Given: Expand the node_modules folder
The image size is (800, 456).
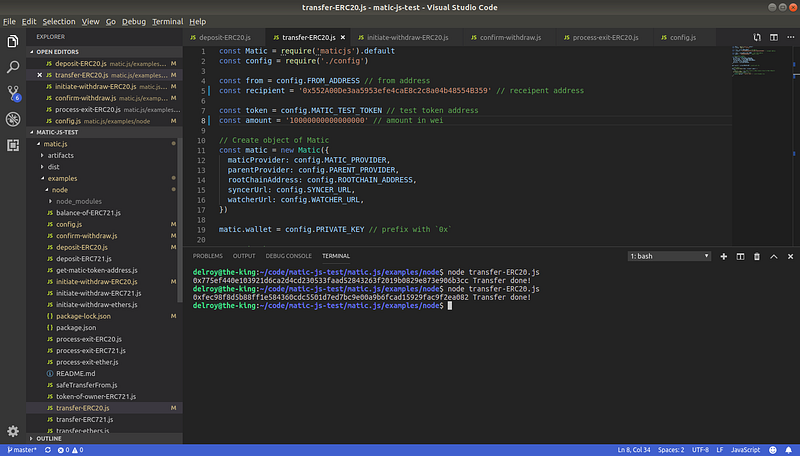Looking at the screenshot, I should click(79, 201).
